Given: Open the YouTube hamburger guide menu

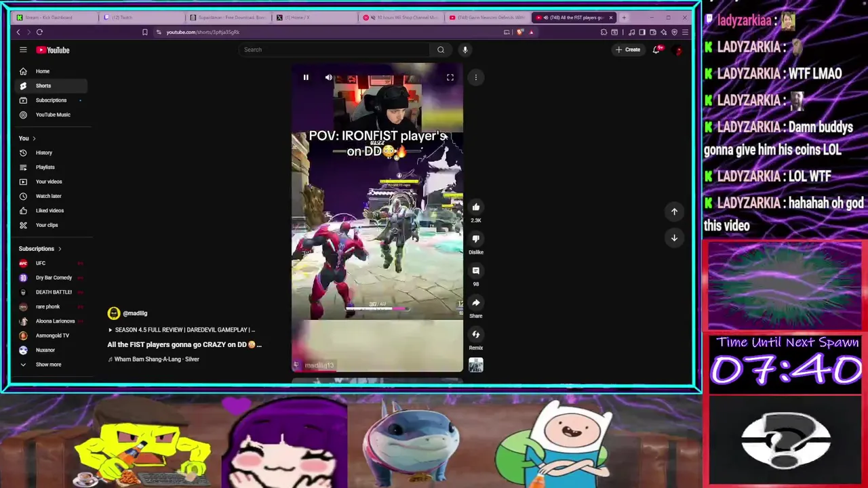Looking at the screenshot, I should point(23,49).
